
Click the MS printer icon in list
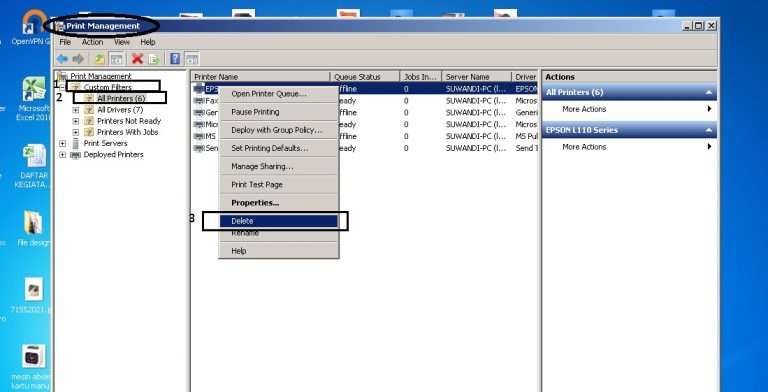199,136
